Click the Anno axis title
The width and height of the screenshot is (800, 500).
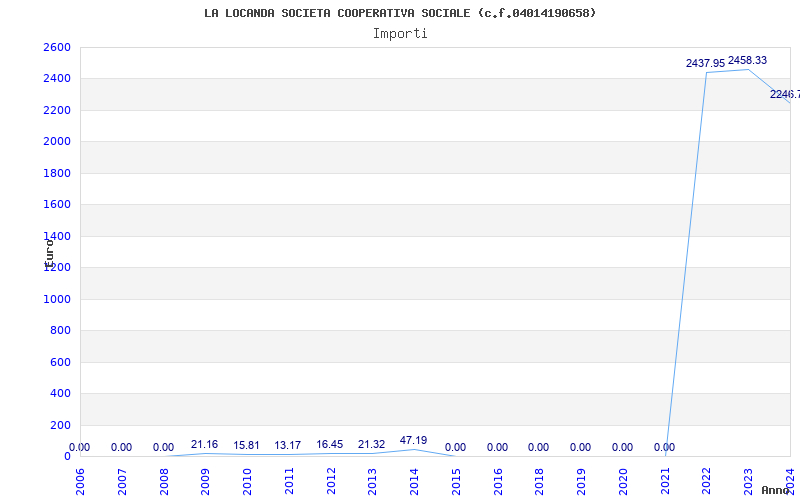[x=776, y=490]
